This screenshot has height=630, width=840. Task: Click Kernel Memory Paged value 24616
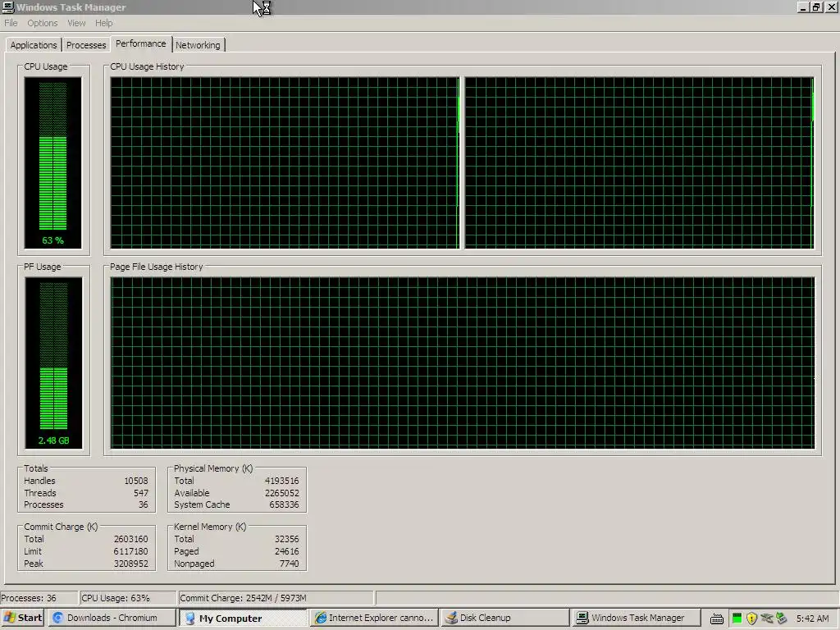286,551
